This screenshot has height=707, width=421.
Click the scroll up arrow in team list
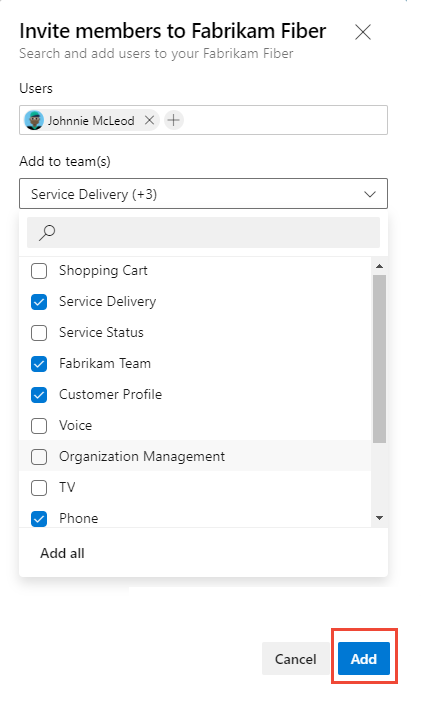click(x=380, y=266)
